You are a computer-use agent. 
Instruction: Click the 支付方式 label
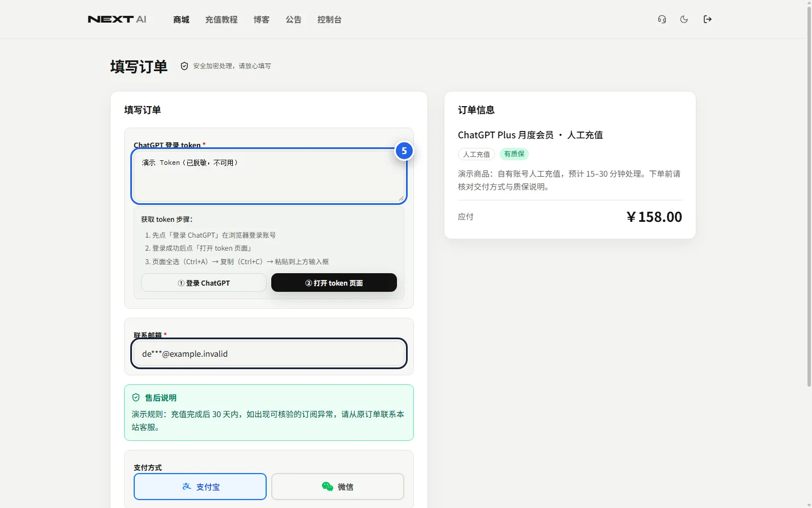pos(148,467)
